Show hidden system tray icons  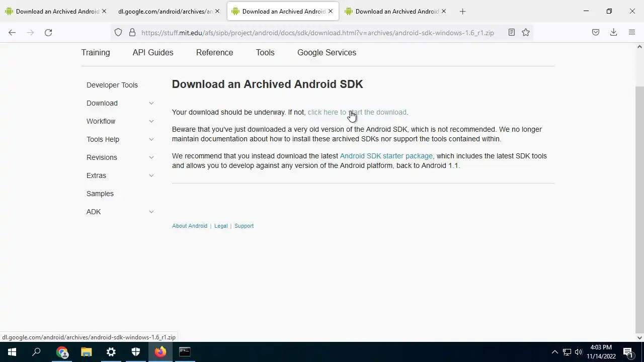[x=555, y=352]
